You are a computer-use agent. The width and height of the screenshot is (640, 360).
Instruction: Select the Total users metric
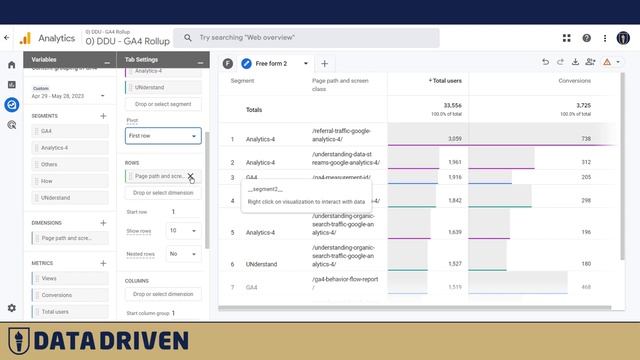[70, 312]
